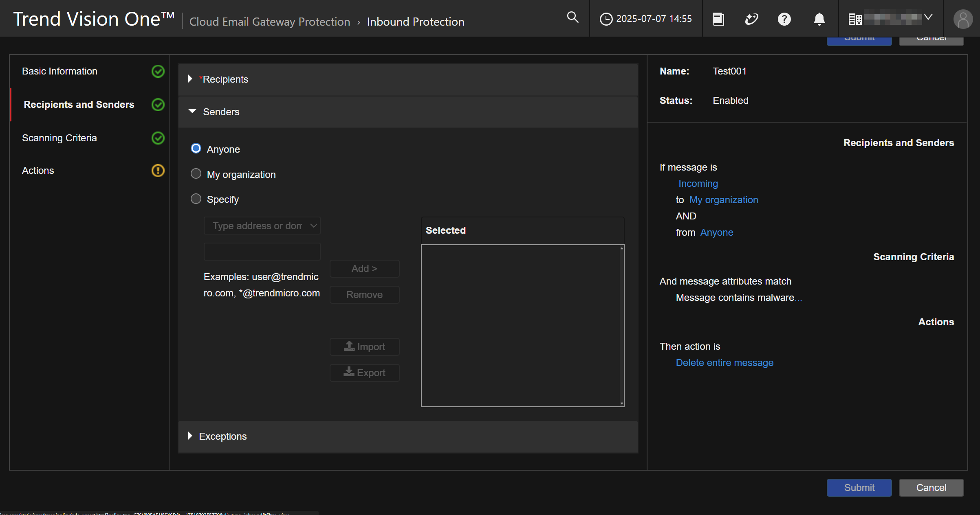Open the Basic Information step
Image resolution: width=980 pixels, height=515 pixels.
coord(59,71)
